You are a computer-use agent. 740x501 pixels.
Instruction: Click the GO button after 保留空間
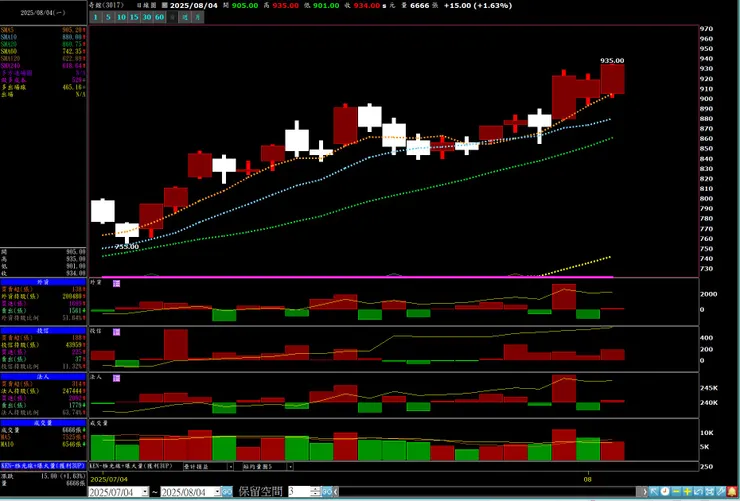pos(327,492)
